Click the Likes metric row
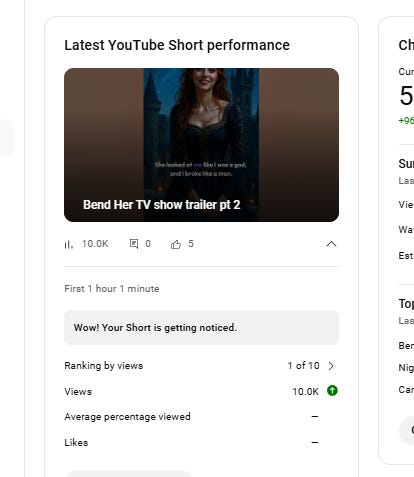 201,443
